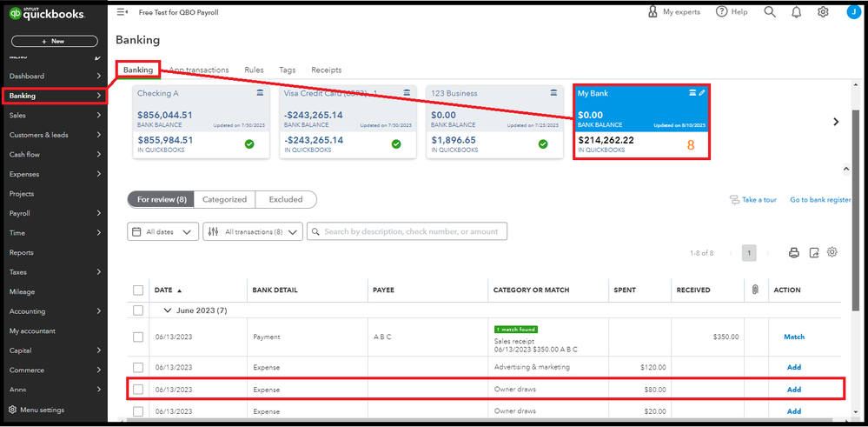Show next bank account cards with right arrow
Viewport: 868px width, 427px height.
coord(836,122)
